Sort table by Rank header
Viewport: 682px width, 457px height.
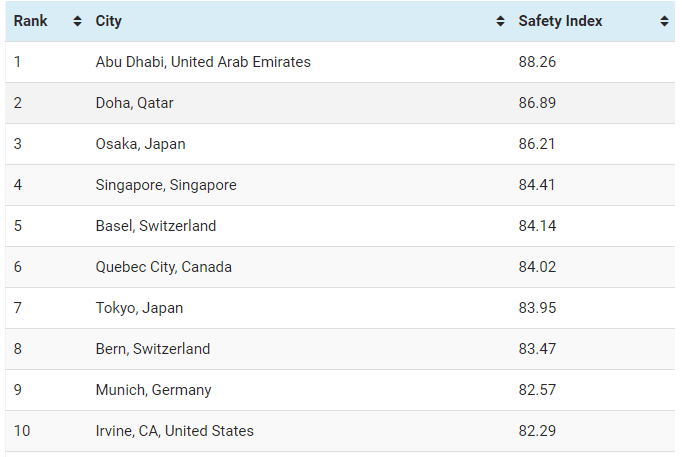click(x=31, y=21)
